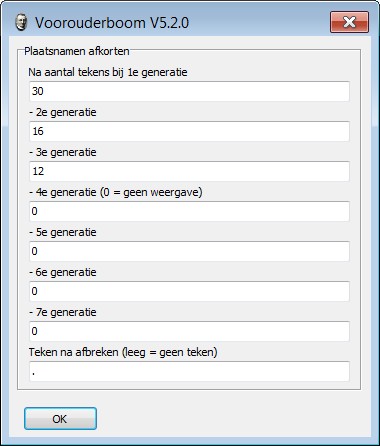Place cursor in the 6e generatie field
This screenshot has height=446, width=380.
pyautogui.click(x=189, y=291)
